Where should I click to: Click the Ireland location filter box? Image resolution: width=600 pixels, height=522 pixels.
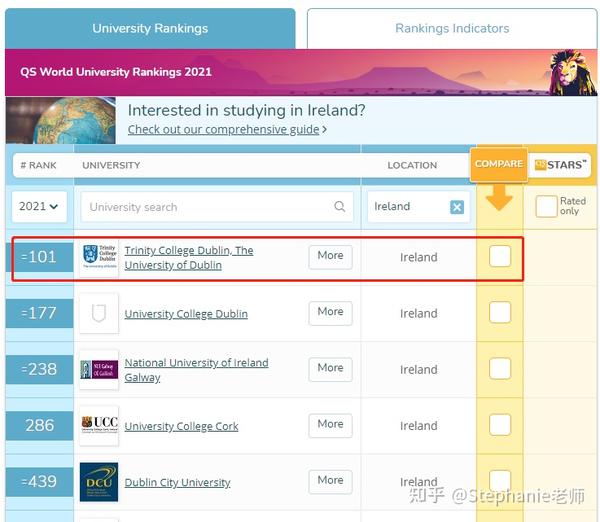point(418,207)
